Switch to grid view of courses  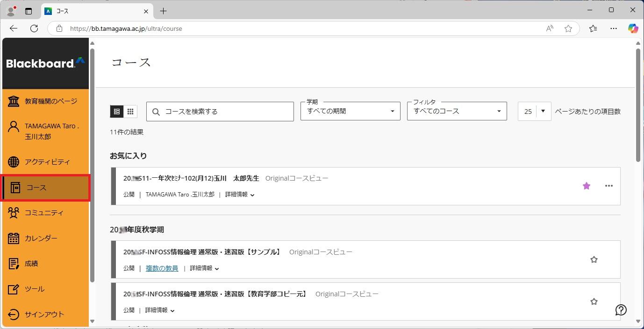(130, 112)
